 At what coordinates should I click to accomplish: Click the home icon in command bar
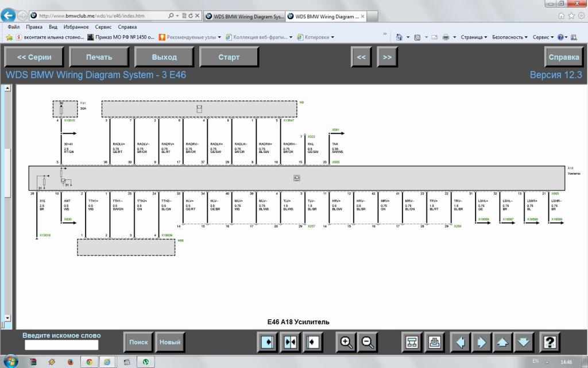[399, 37]
